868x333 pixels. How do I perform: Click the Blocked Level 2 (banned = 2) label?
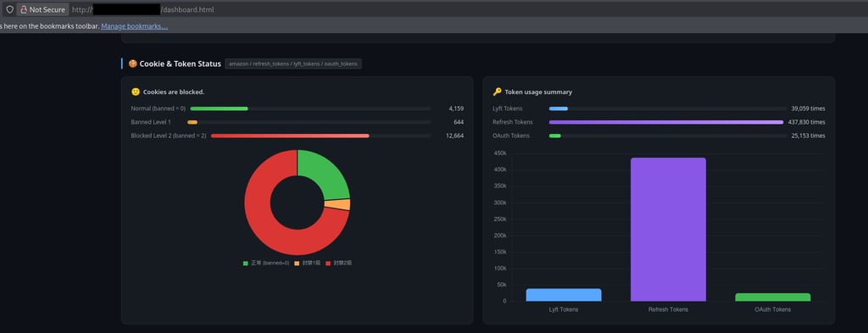tap(169, 136)
